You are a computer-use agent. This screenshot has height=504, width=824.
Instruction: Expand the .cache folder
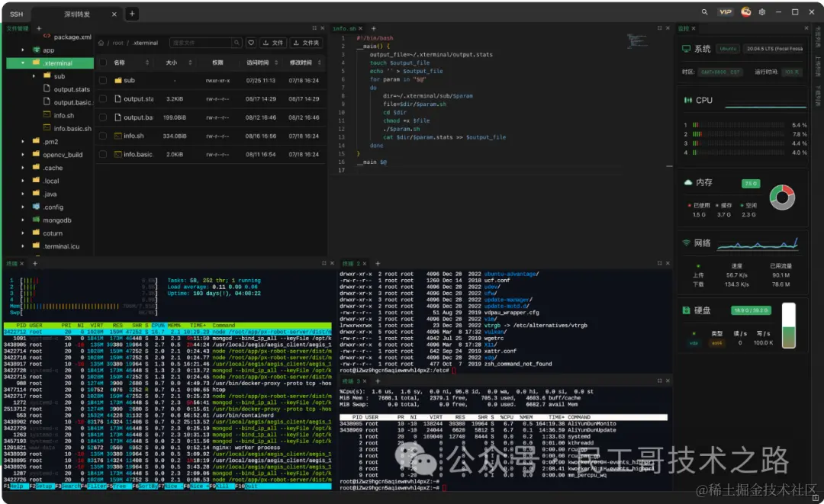pos(23,168)
